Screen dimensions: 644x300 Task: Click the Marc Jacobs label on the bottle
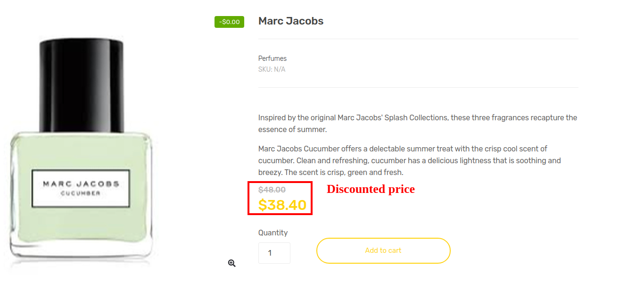pos(80,185)
